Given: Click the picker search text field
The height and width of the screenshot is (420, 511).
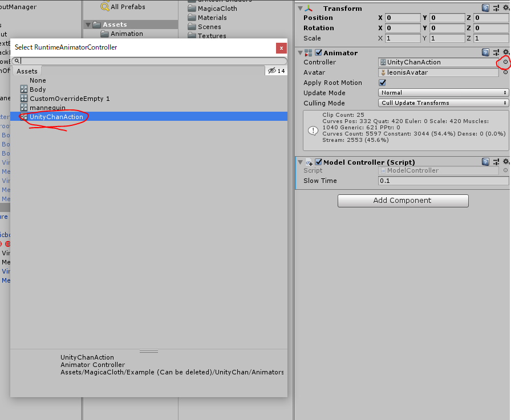Looking at the screenshot, I should [149, 61].
